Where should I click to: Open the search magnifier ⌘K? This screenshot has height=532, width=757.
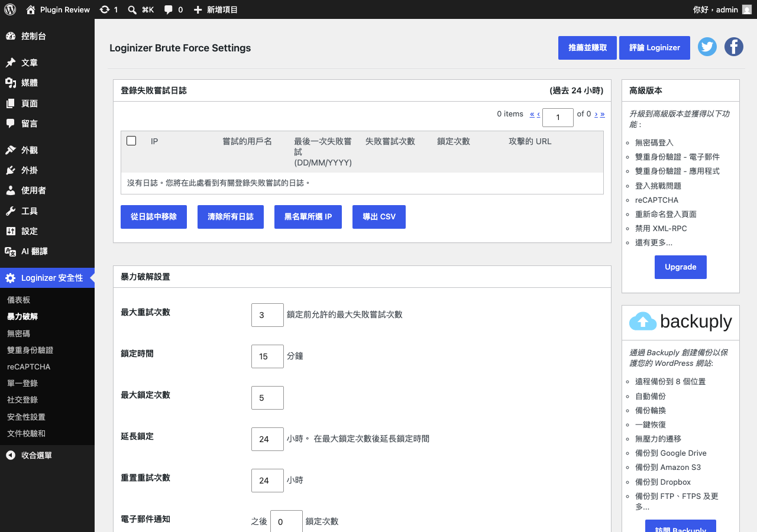[x=132, y=9]
